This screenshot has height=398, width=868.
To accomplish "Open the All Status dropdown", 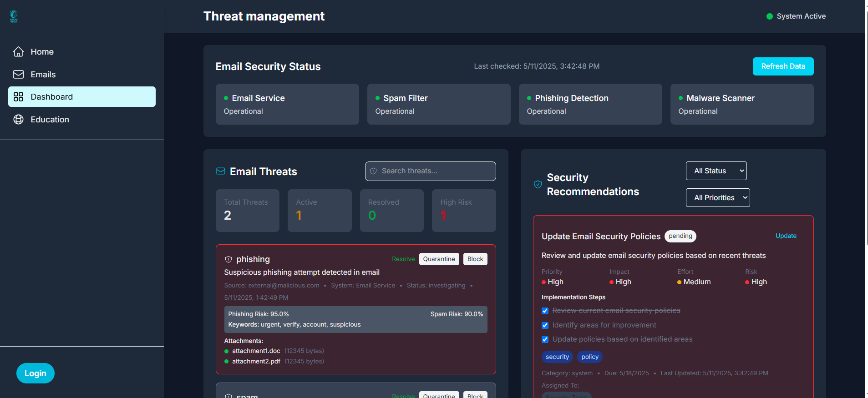I will coord(716,171).
